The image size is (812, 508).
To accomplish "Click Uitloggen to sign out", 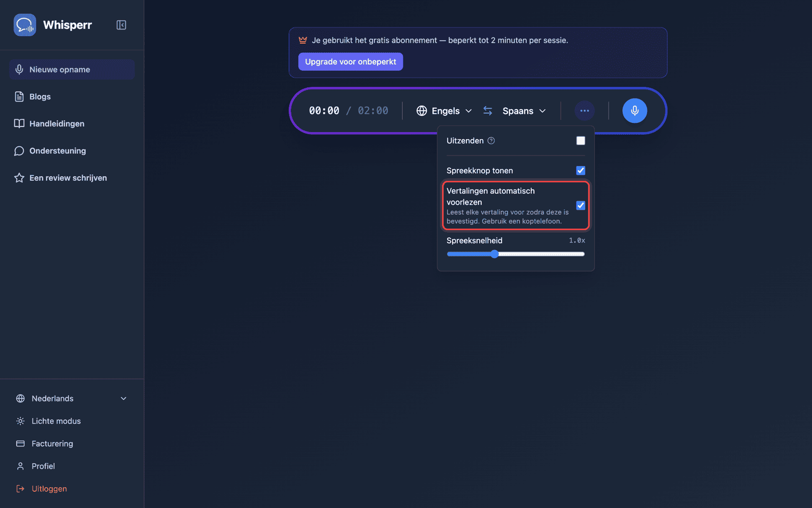I will click(x=72, y=489).
